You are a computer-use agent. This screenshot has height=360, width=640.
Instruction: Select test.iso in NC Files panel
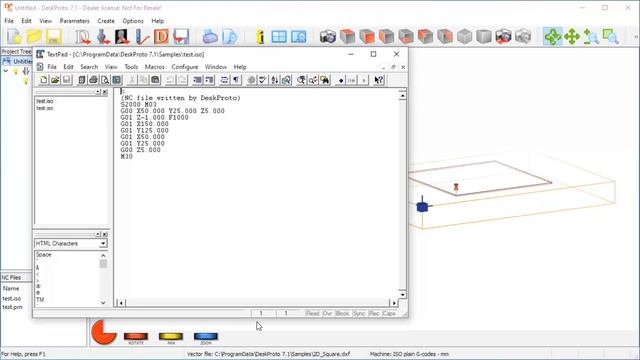(11, 298)
